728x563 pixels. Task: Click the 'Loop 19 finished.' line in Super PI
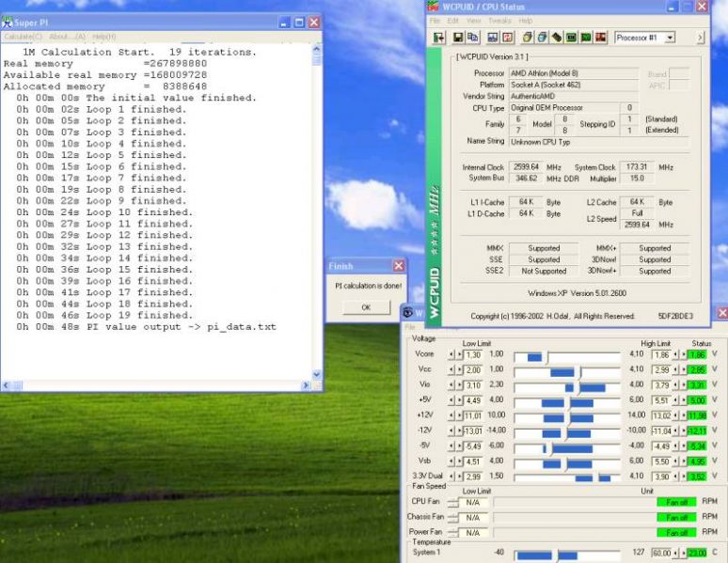click(x=104, y=316)
